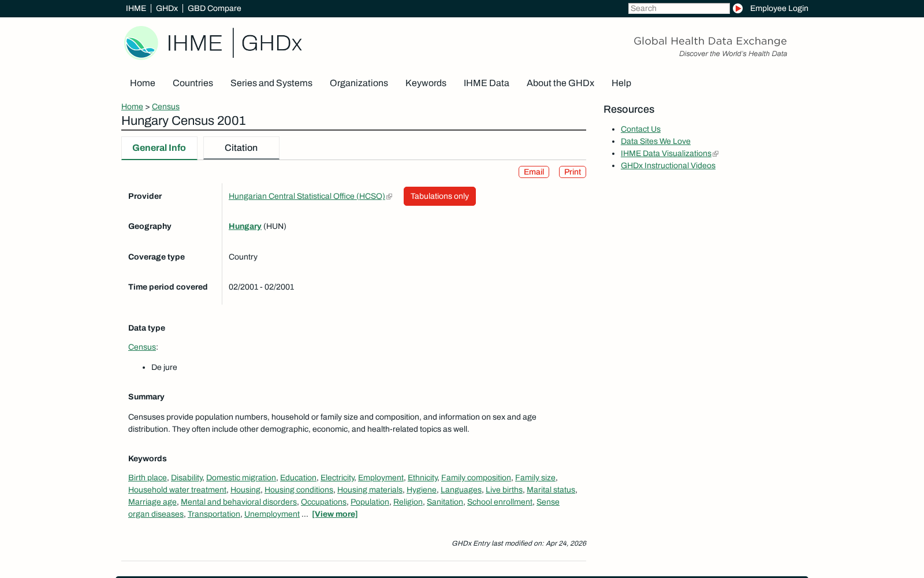Open the Hygiene keyword link
Screen dimensions: 924x578
422,490
